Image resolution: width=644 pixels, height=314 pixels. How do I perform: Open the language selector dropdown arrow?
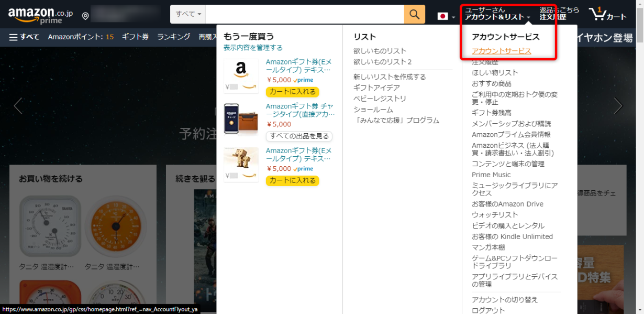453,17
